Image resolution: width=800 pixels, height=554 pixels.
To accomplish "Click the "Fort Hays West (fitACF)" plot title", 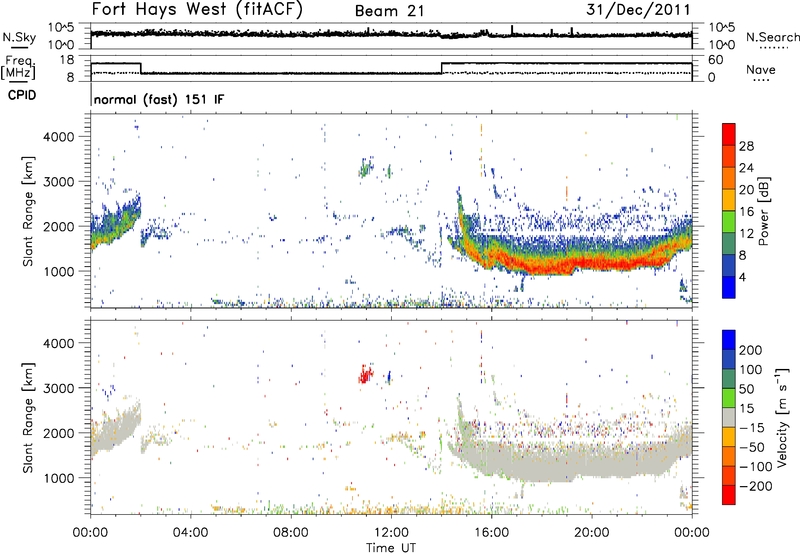I will pos(197,9).
